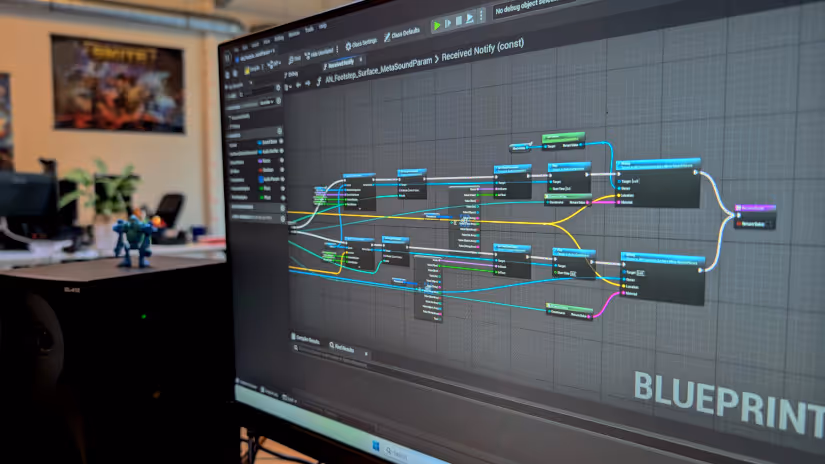The image size is (825, 464).
Task: Stop the play session with square icon
Action: click(x=459, y=21)
